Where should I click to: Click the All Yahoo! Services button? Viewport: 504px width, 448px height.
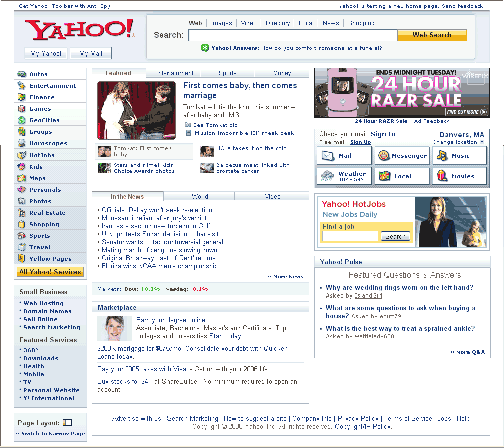tap(50, 272)
